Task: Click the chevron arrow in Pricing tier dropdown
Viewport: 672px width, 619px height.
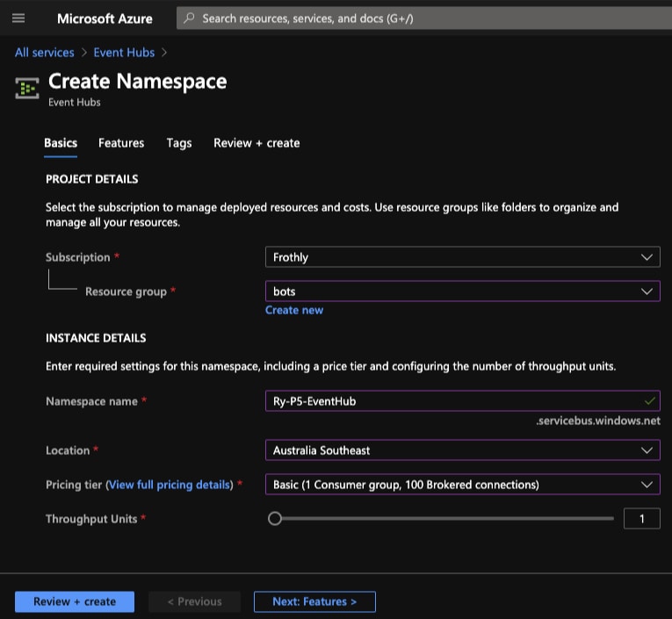Action: click(x=647, y=485)
